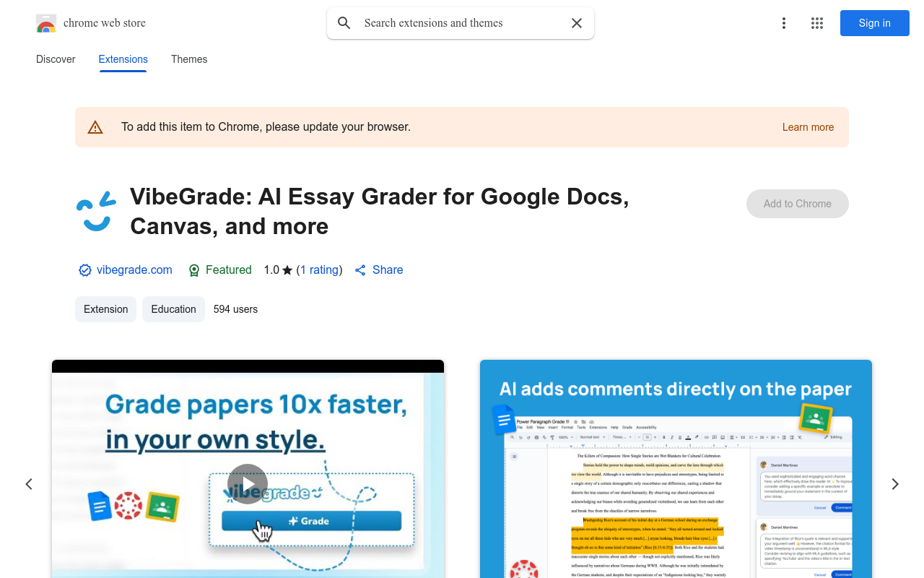Click the update your browser message
The image size is (924, 578).
pos(266,127)
